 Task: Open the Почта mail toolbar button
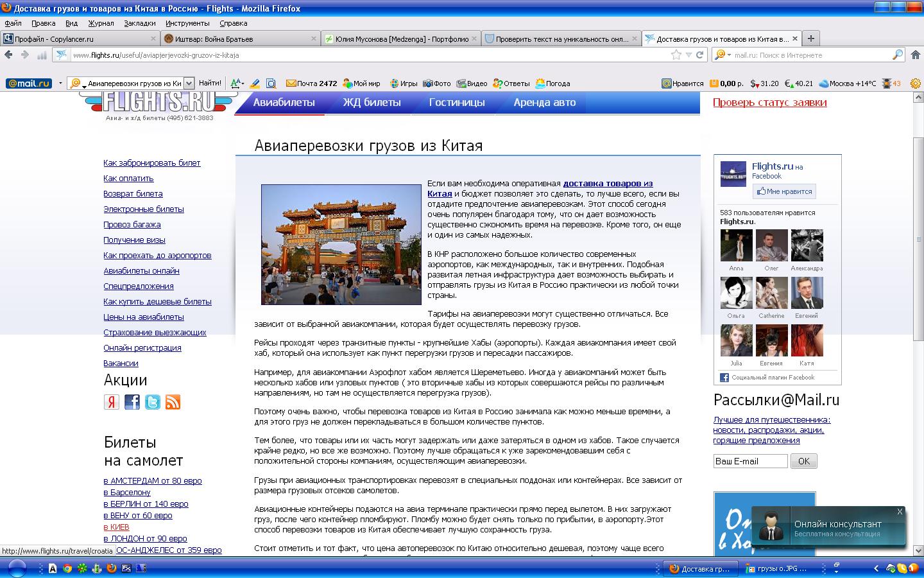coord(311,83)
